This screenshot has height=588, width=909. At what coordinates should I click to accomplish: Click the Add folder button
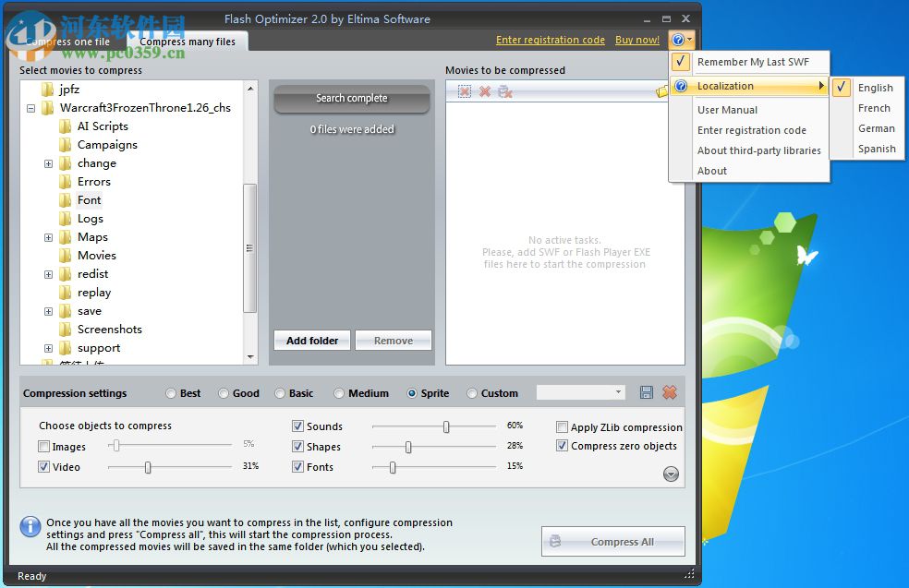(311, 340)
